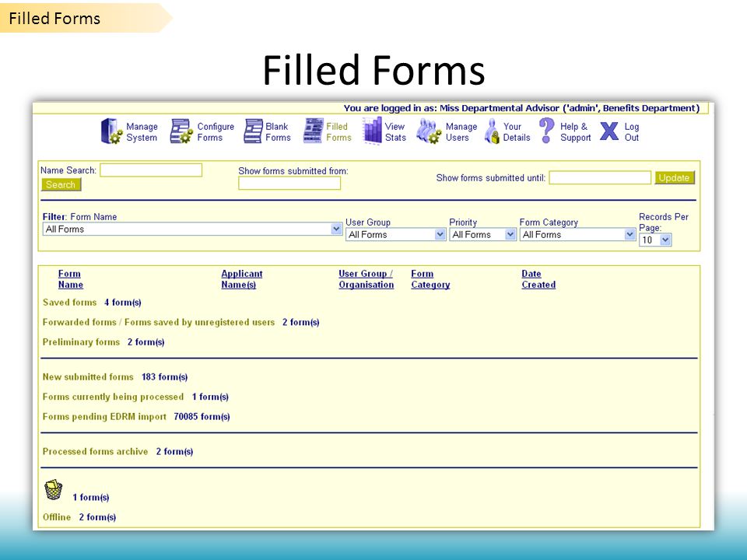Open the trash bin of deleted forms
The height and width of the screenshot is (560, 747).
pos(54,489)
